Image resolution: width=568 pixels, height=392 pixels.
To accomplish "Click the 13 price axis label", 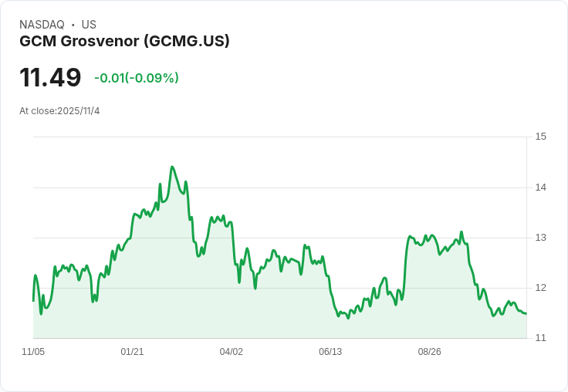I will (540, 238).
